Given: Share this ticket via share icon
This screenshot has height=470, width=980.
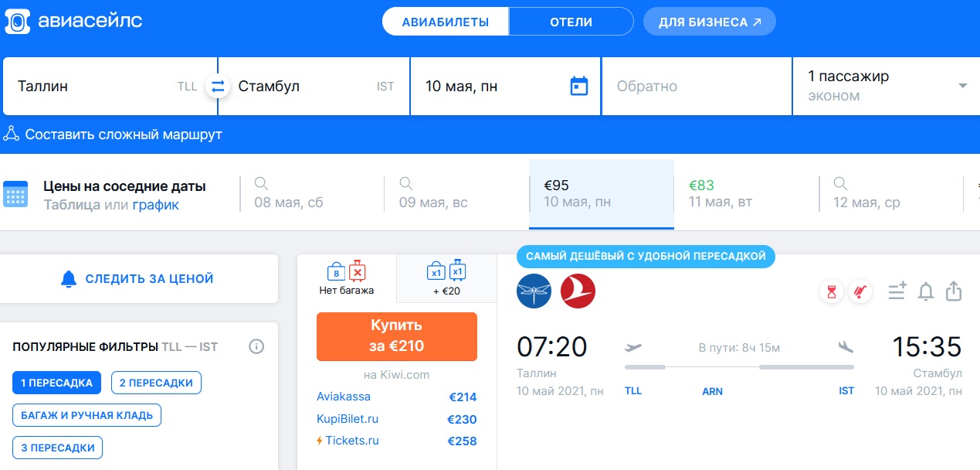Looking at the screenshot, I should [x=954, y=291].
